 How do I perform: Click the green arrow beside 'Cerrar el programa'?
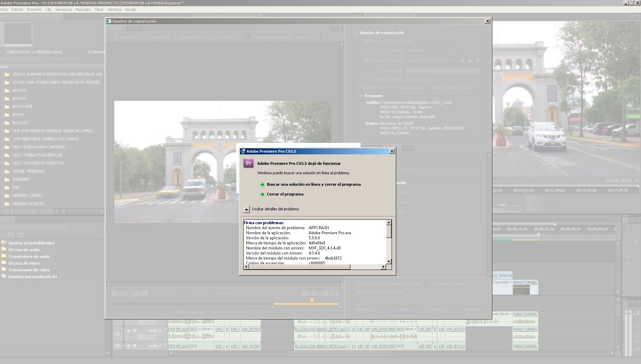262,194
